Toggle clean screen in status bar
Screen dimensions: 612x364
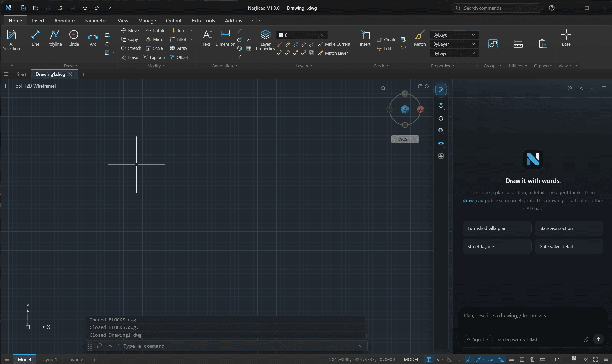596,359
